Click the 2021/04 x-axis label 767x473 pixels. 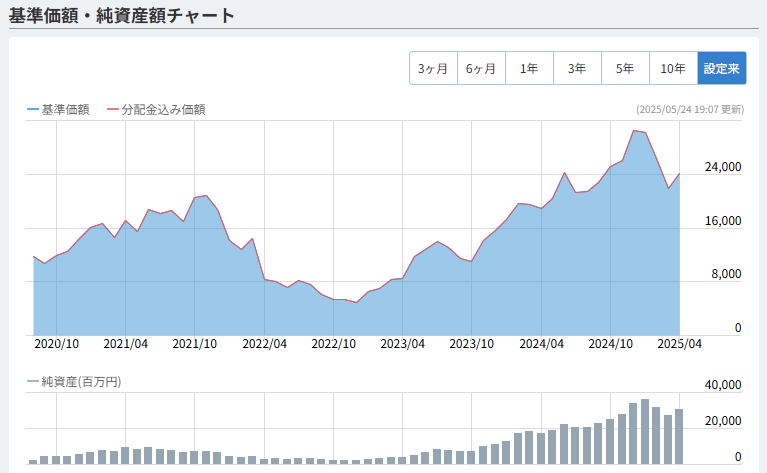(x=125, y=344)
